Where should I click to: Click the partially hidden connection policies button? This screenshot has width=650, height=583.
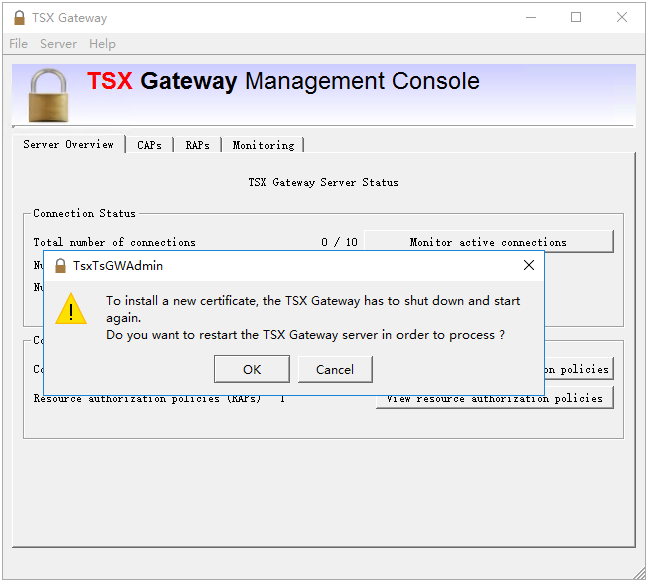tap(579, 369)
